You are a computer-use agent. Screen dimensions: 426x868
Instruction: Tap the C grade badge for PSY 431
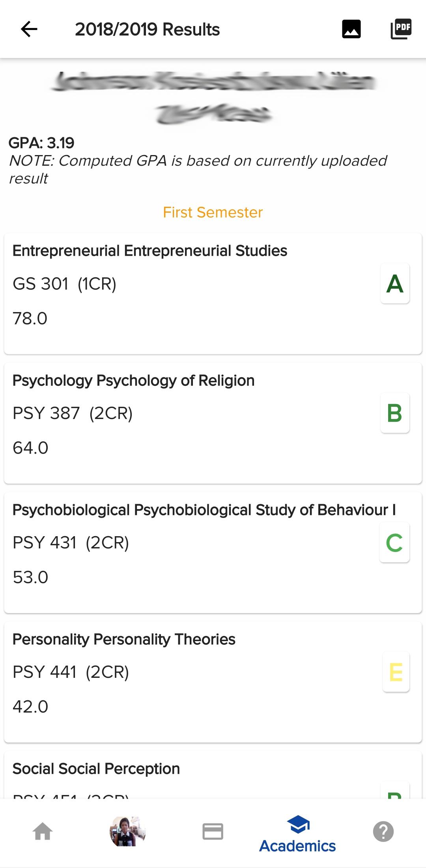tap(394, 542)
